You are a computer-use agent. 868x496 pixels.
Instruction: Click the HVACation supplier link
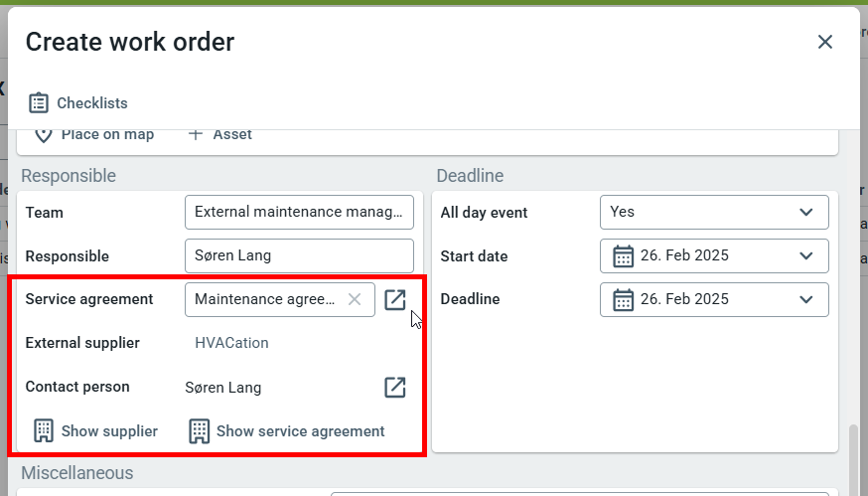(231, 343)
